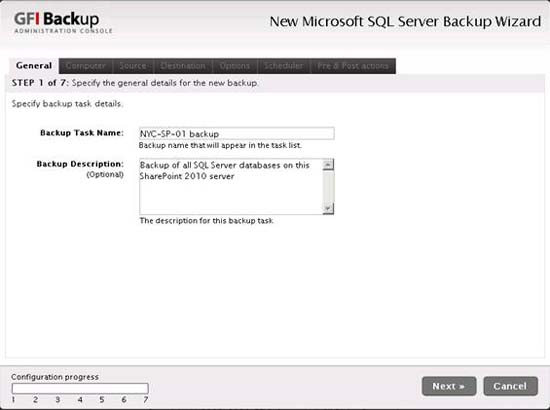The width and height of the screenshot is (550, 410).
Task: Click step number 4 under progress bar
Action: click(x=80, y=400)
